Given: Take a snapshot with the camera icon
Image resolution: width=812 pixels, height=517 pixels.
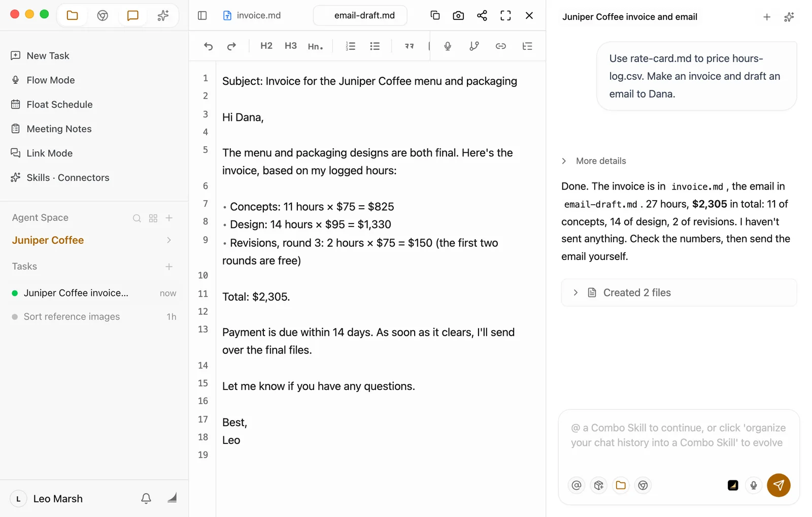Looking at the screenshot, I should (x=458, y=15).
